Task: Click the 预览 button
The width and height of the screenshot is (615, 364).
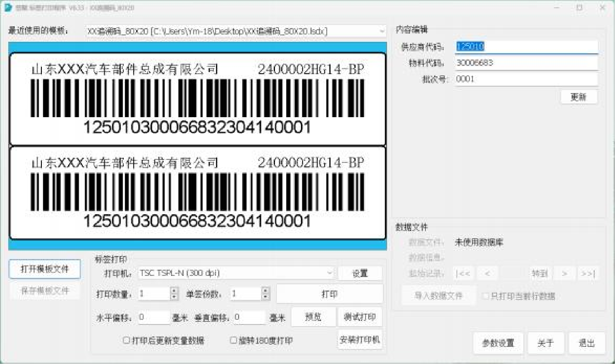Action: 313,317
